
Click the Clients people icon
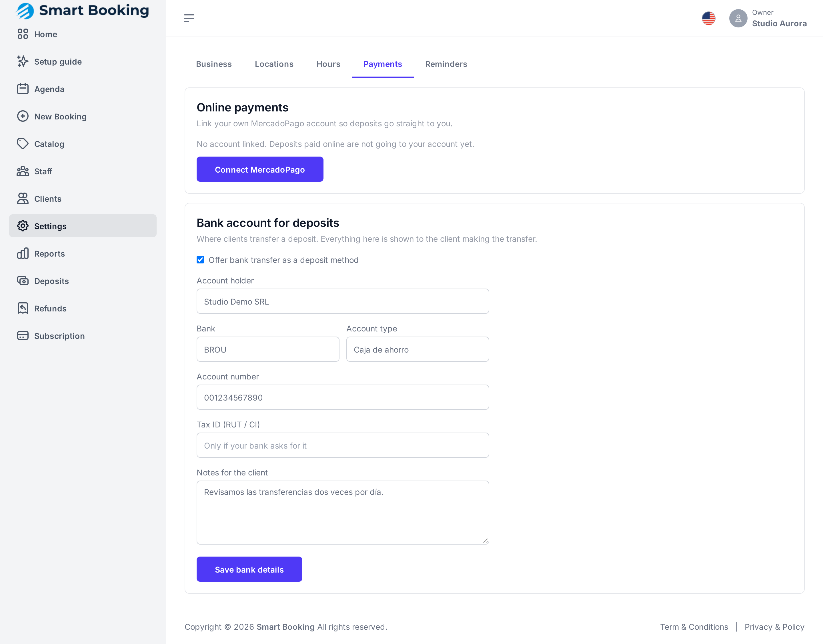click(23, 198)
